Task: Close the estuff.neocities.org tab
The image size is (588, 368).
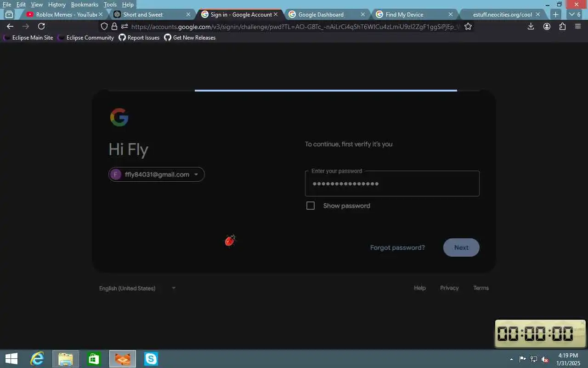Action: [538, 14]
